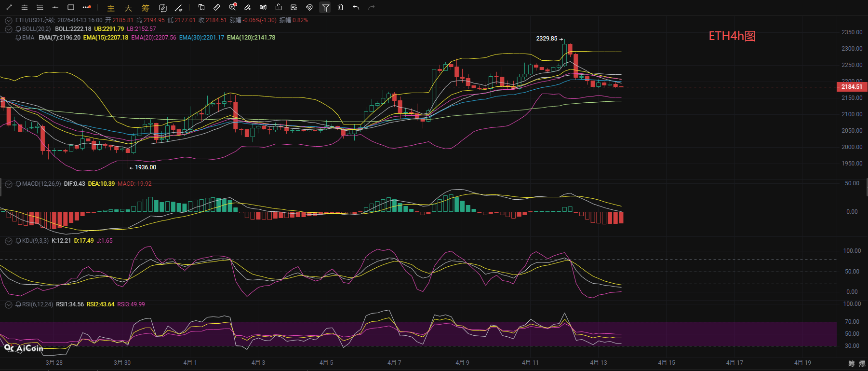868x371 pixels.
Task: Click the lock drawings icon
Action: pyautogui.click(x=279, y=7)
